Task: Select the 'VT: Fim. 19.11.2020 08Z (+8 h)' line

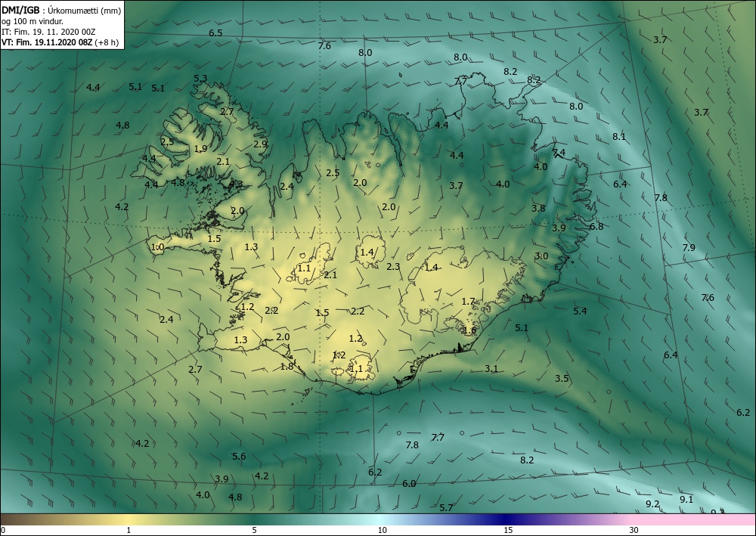Action: pos(60,42)
